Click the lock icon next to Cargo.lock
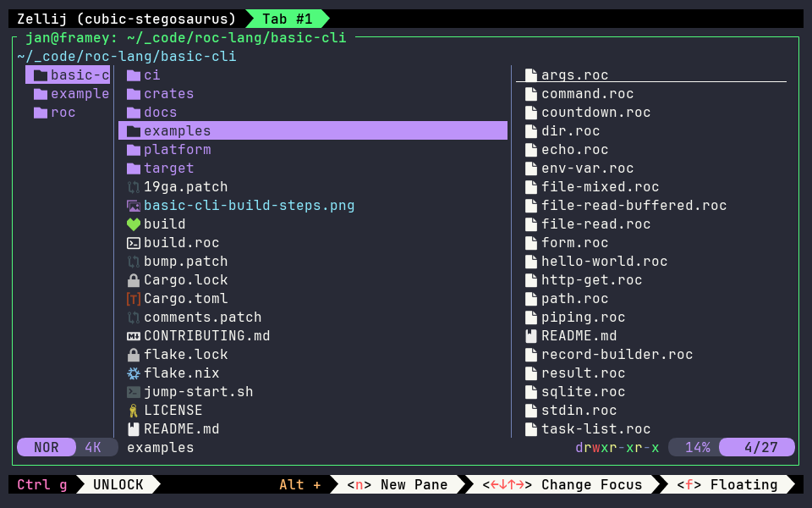The width and height of the screenshot is (812, 508). tap(133, 280)
